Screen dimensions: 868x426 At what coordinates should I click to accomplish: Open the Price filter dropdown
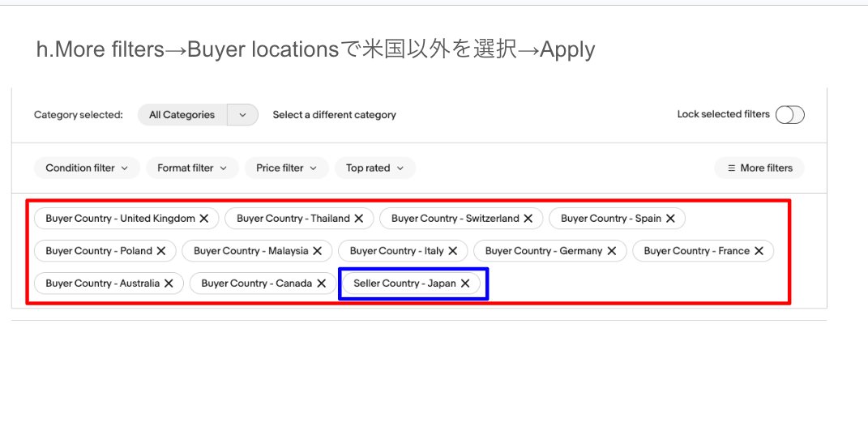[x=286, y=168]
